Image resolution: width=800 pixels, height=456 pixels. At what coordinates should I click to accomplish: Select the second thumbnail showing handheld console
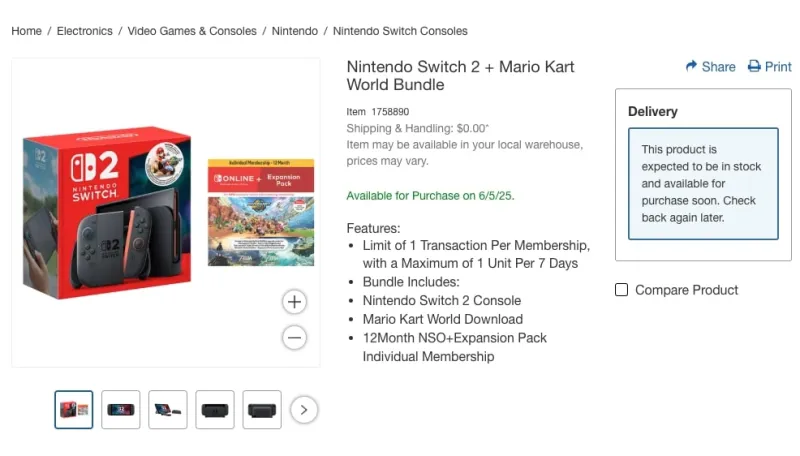click(x=121, y=409)
